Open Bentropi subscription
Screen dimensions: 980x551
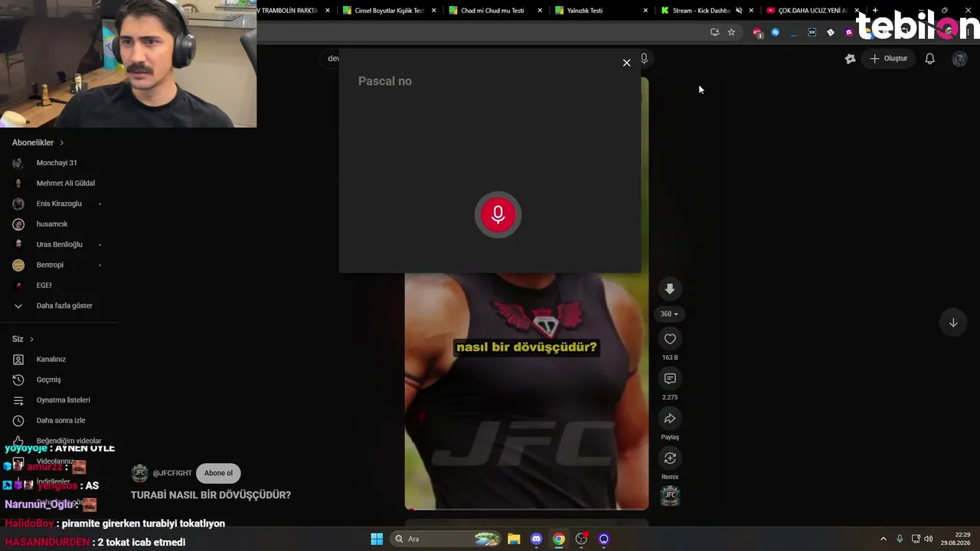coord(50,265)
